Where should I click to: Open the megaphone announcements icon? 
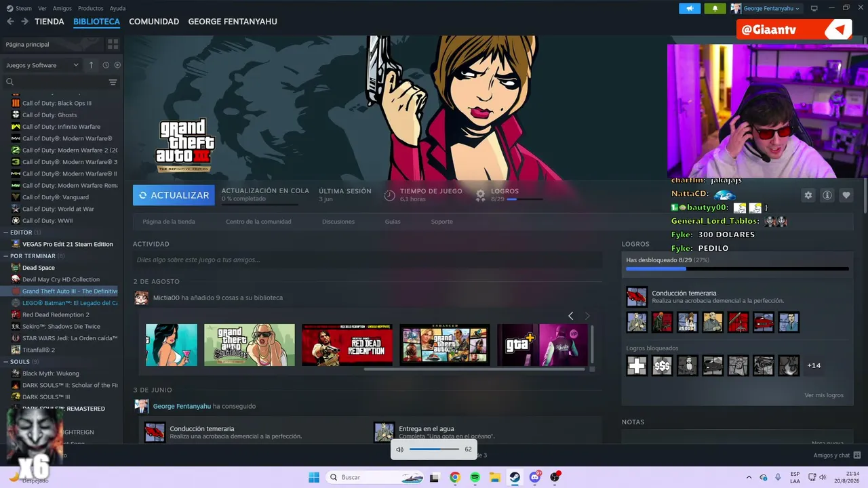point(690,8)
